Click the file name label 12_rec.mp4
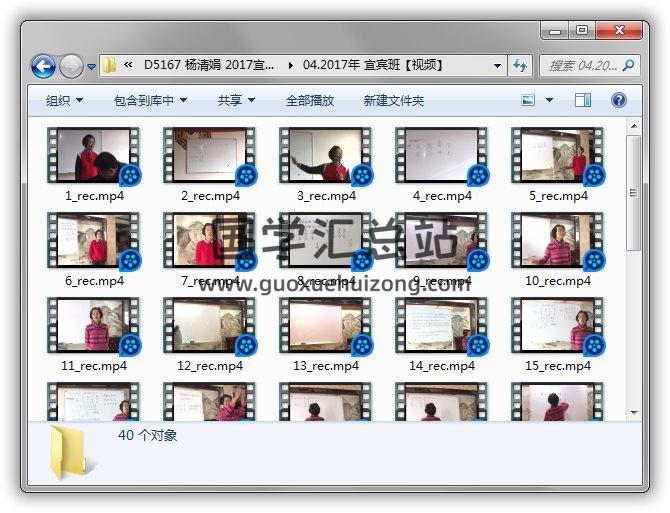The image size is (670, 513). [x=210, y=366]
